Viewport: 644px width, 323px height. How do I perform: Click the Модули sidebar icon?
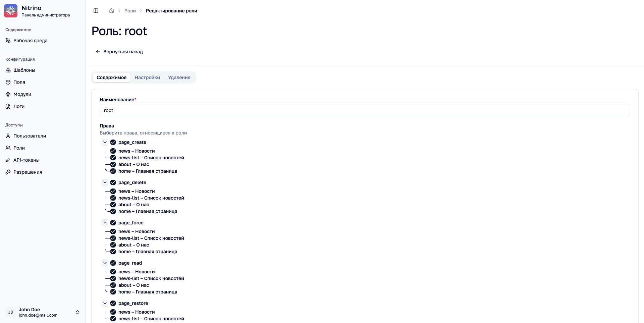click(x=8, y=94)
